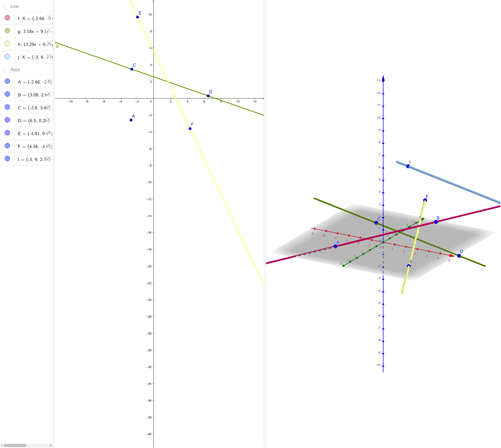Delete line j with its X icon
Screen dimensions: 501x448
[49, 56]
